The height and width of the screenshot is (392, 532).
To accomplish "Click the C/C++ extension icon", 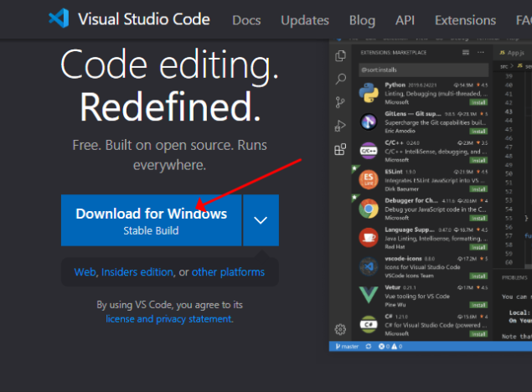I will (x=369, y=151).
